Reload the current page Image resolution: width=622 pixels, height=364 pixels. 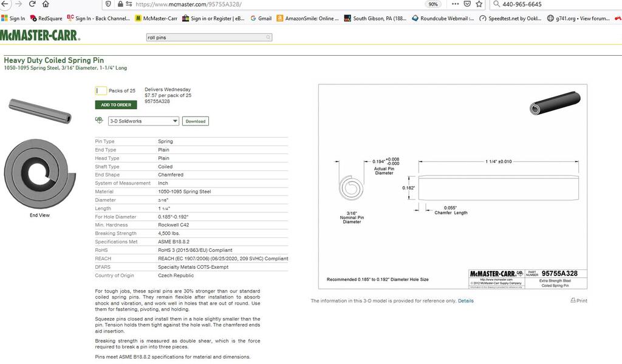click(32, 4)
